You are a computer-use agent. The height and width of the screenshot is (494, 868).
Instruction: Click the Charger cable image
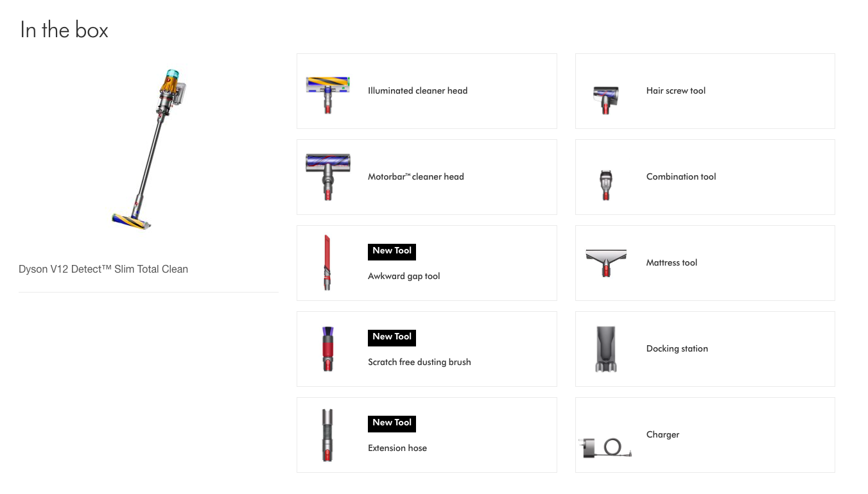coord(607,446)
